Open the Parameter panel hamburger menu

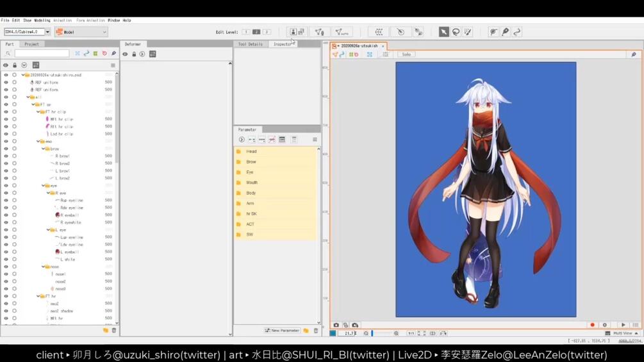coord(315,140)
